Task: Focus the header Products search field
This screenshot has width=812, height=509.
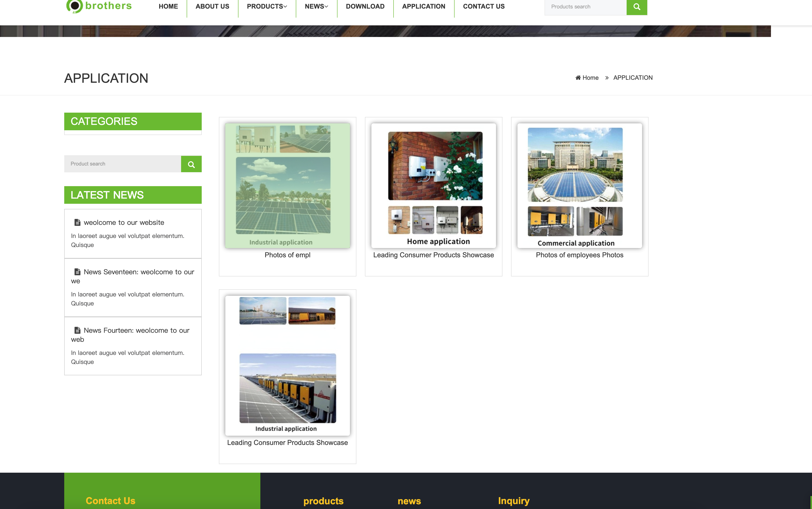Action: 585,7
